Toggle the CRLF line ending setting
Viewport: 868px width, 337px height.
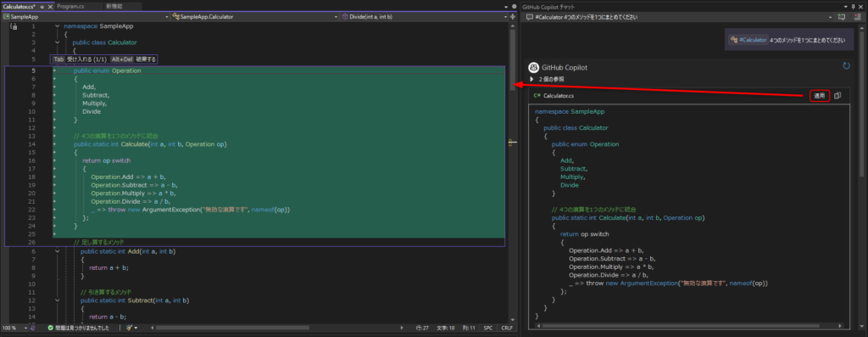coord(507,329)
